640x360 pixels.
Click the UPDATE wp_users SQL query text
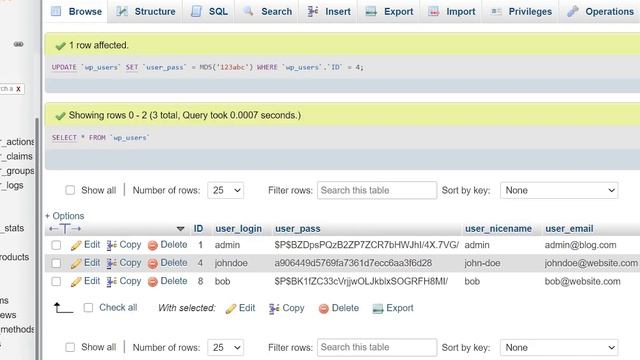(x=207, y=67)
